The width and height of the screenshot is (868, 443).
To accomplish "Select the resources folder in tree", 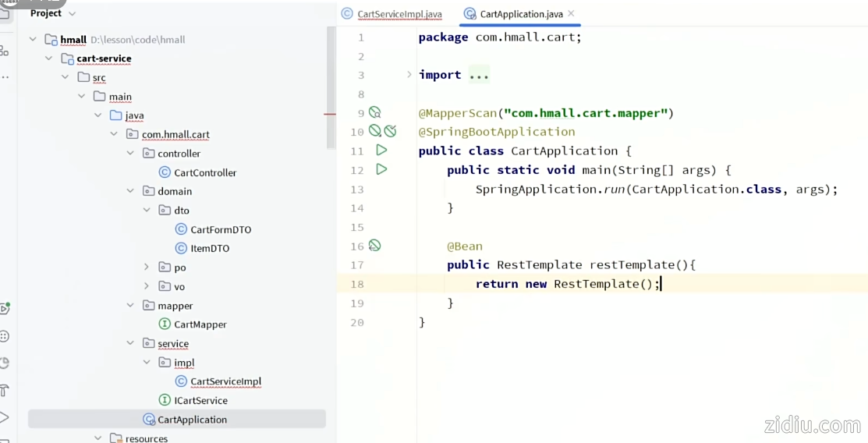I will pos(146,438).
